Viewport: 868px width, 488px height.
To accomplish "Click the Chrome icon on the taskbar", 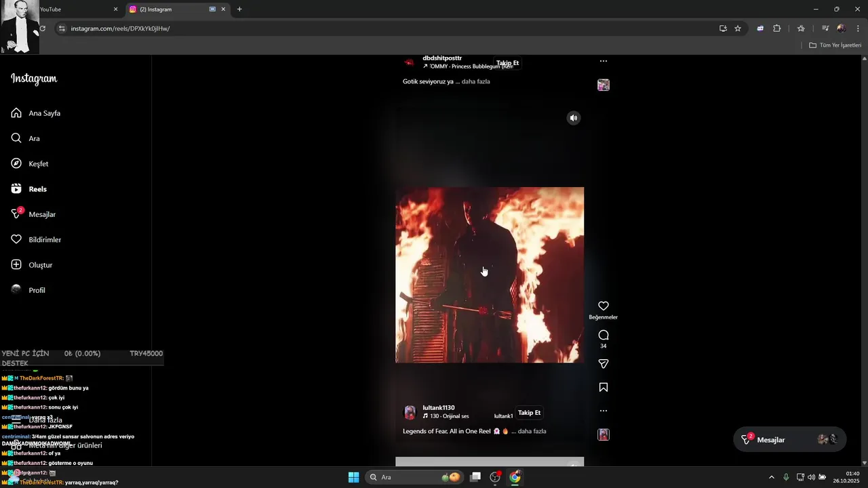I will (x=515, y=477).
